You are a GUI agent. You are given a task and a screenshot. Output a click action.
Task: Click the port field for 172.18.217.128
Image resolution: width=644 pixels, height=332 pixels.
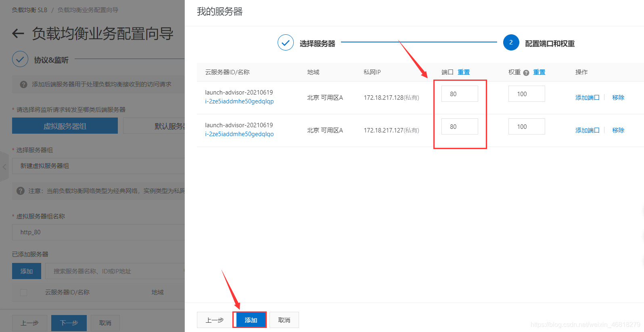(x=460, y=94)
